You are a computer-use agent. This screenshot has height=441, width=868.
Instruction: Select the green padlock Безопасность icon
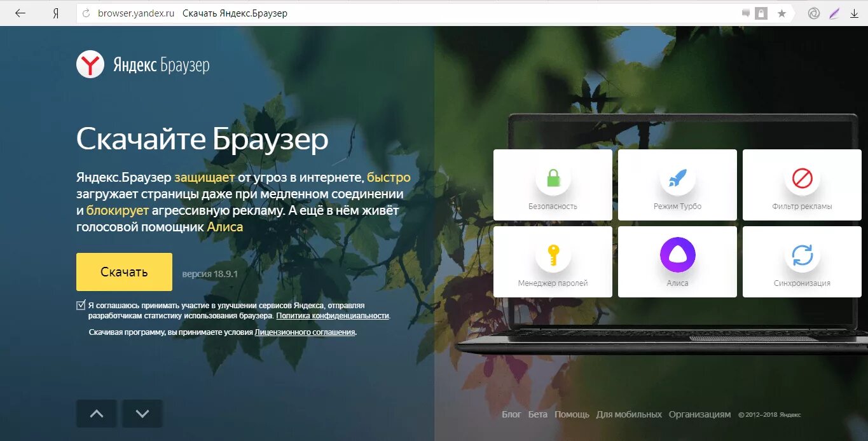pyautogui.click(x=553, y=179)
